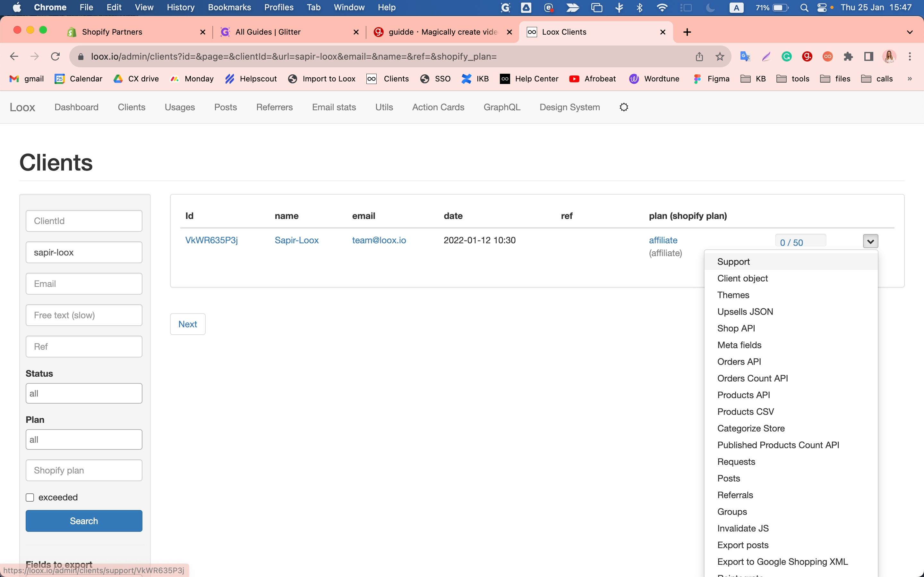Screen dimensions: 924x577
Task: Reload the page with the refresh icon
Action: [56, 56]
